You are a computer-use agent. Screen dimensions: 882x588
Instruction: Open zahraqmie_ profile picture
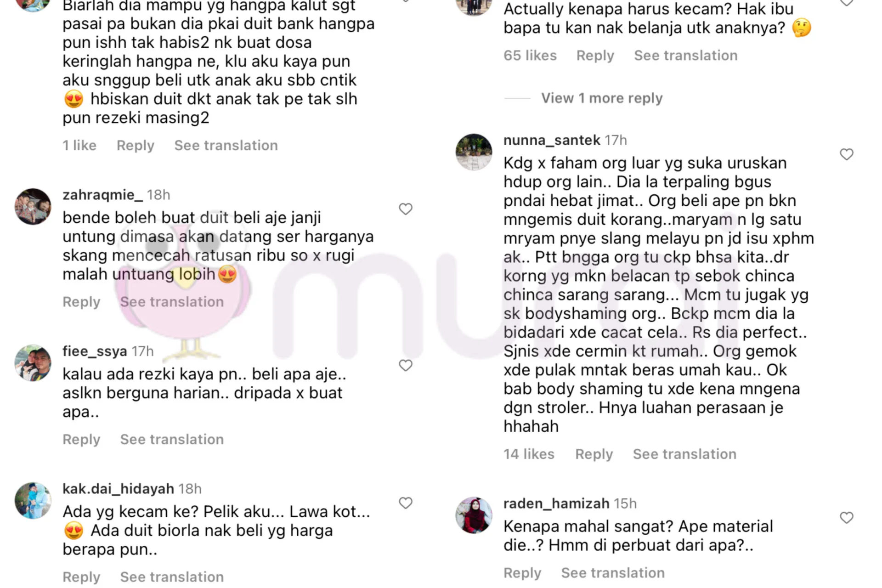33,207
